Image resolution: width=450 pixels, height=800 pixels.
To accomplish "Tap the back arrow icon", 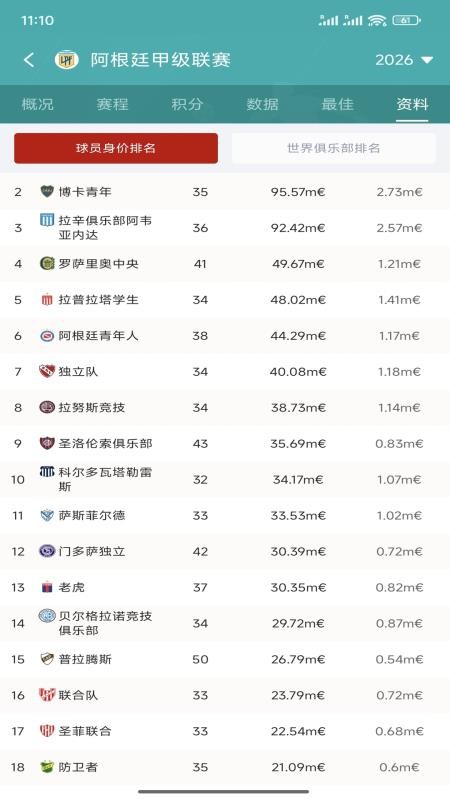I will coord(29,60).
